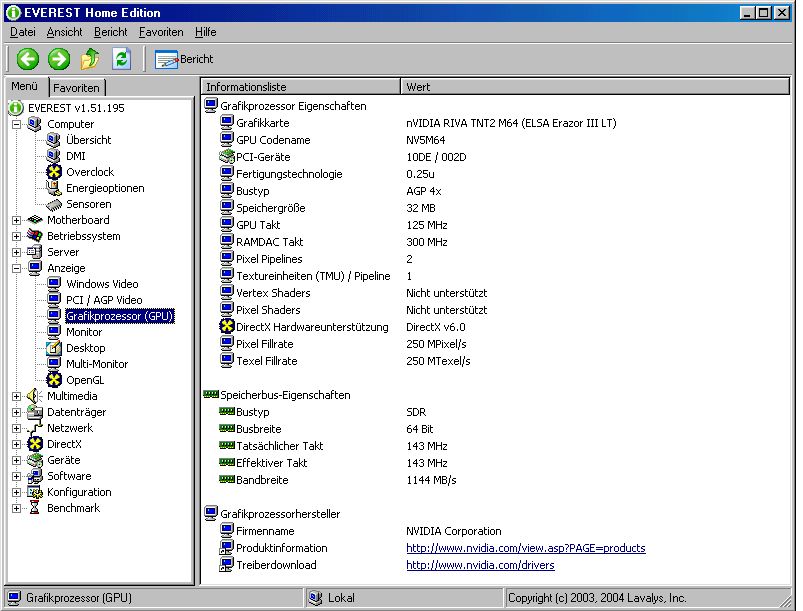Click the Informationsliste column header
803x611 pixels.
pos(301,87)
